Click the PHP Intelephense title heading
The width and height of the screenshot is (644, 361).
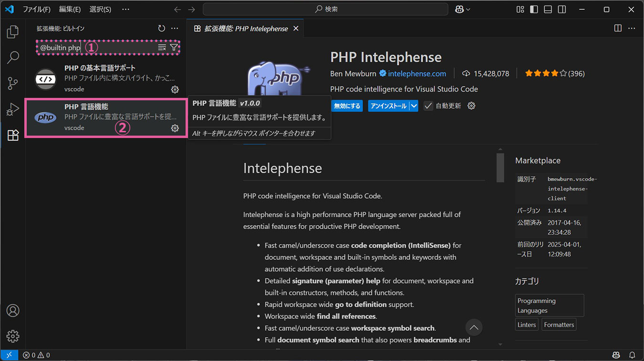coord(386,57)
